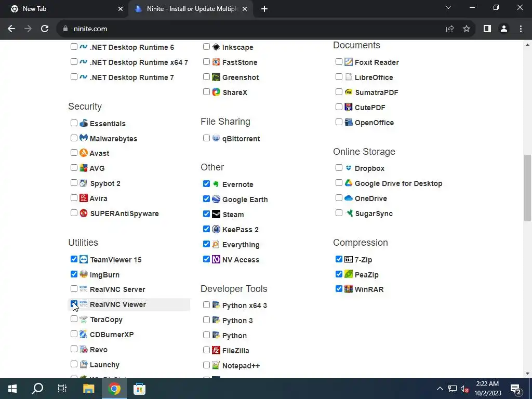The height and width of the screenshot is (399, 532).
Task: Click the Steam icon
Action: coord(216,214)
